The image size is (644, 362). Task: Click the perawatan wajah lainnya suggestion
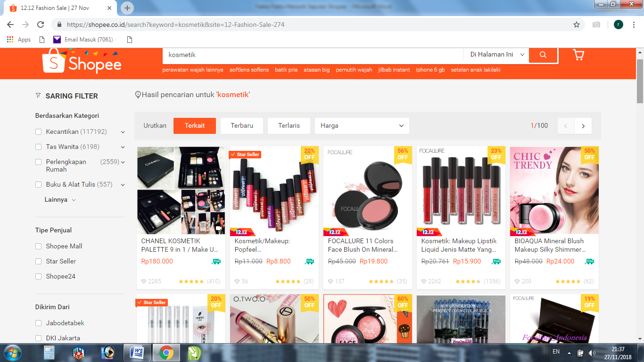click(x=193, y=70)
